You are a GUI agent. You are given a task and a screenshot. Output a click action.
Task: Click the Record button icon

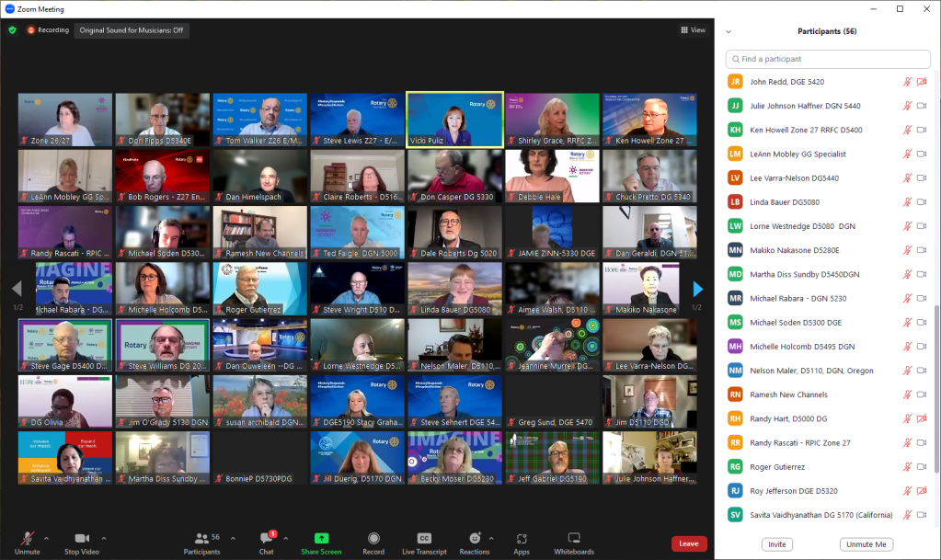coord(373,538)
